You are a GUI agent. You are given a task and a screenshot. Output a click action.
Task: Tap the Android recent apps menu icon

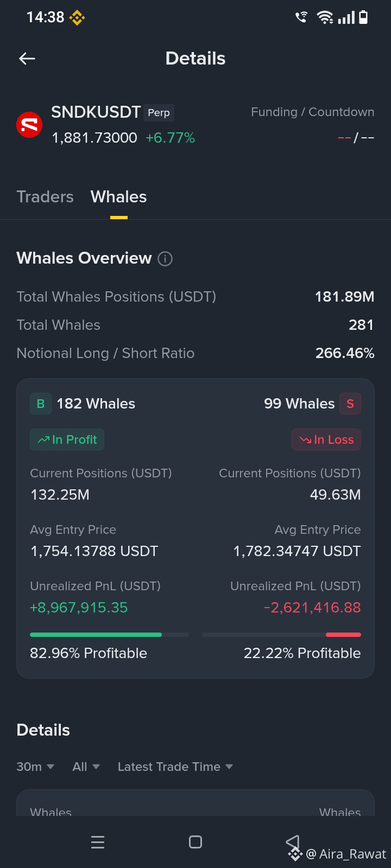pyautogui.click(x=98, y=842)
